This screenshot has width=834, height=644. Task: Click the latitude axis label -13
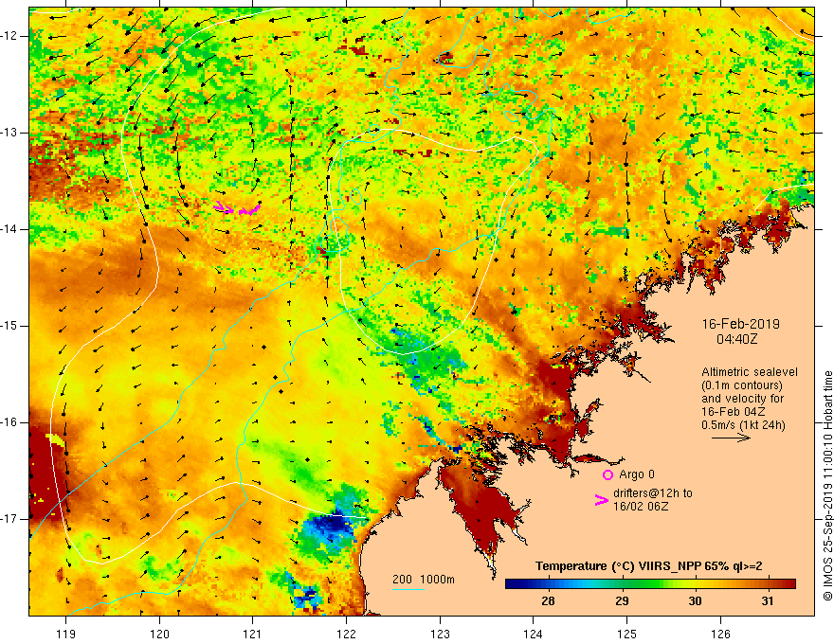click(9, 133)
